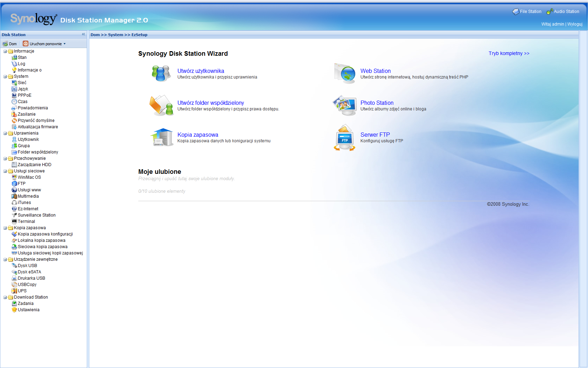Click the Ustawienia shield icon
Image resolution: width=588 pixels, height=368 pixels.
[x=14, y=310]
